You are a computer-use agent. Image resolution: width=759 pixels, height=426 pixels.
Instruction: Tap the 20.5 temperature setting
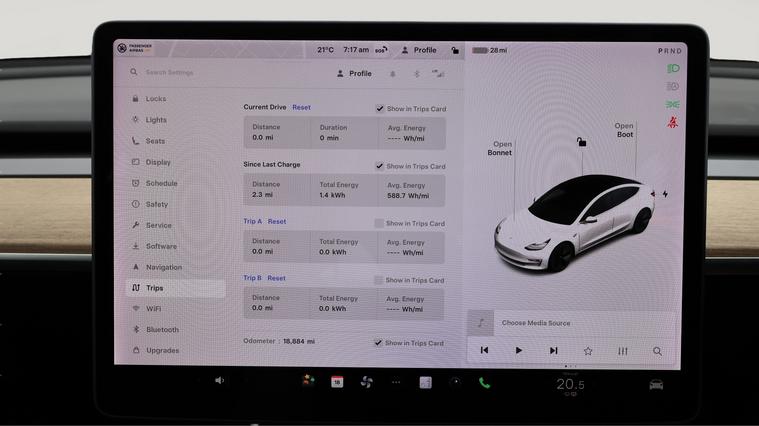[x=570, y=384]
